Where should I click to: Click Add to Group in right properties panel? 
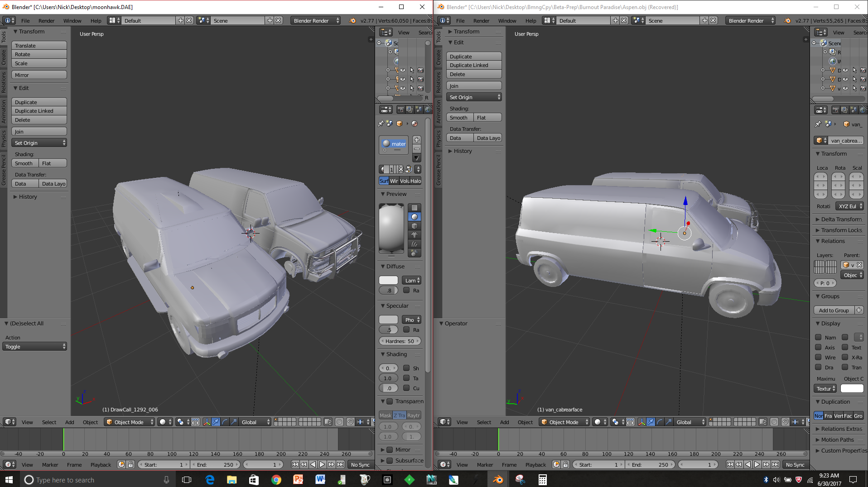coord(834,310)
